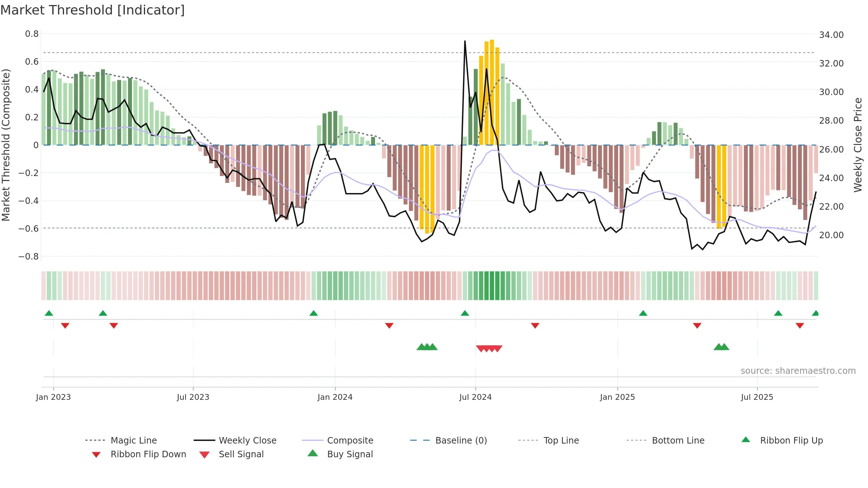Click the 26.00 price axis tick
Viewport: 868px width, 488px height.
[x=831, y=149]
